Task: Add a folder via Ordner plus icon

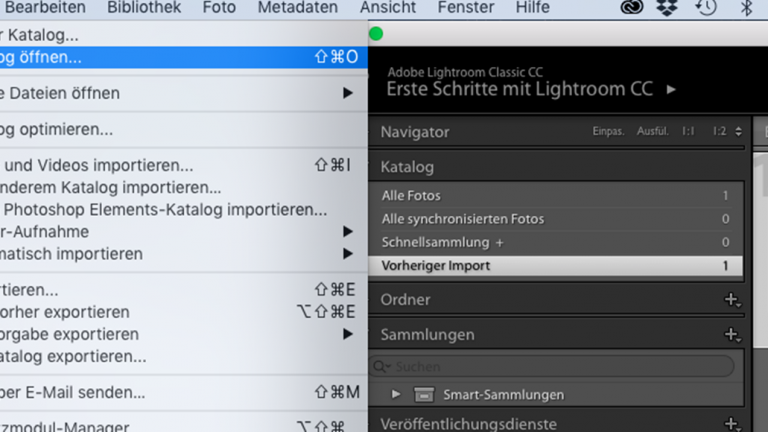Action: [732, 300]
